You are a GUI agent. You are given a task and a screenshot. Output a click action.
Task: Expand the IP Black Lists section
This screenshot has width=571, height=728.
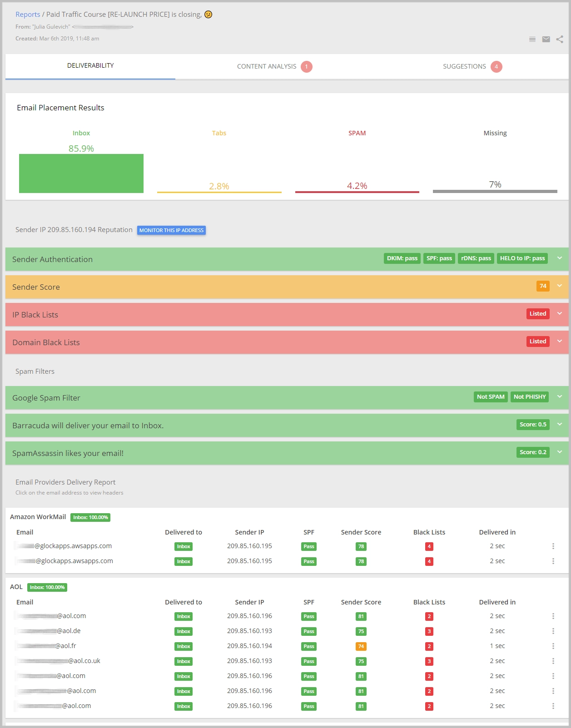pos(560,314)
